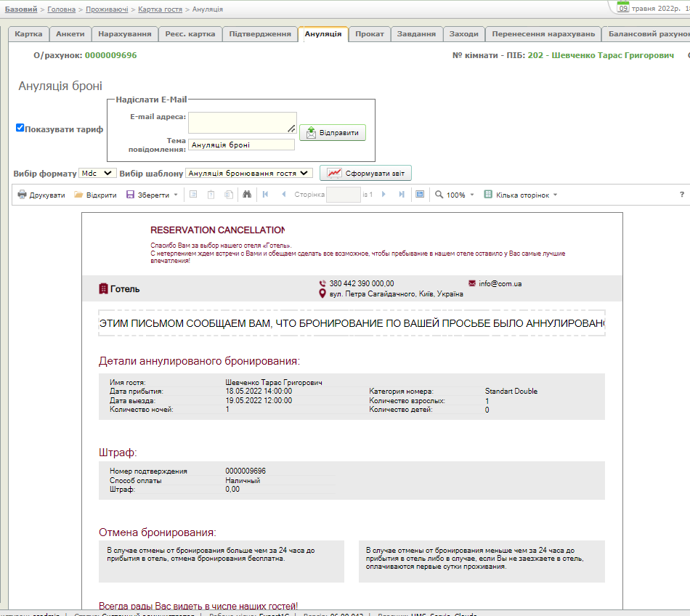The image size is (690, 616).
Task: Click the Сформувати звіт button
Action: 366,173
